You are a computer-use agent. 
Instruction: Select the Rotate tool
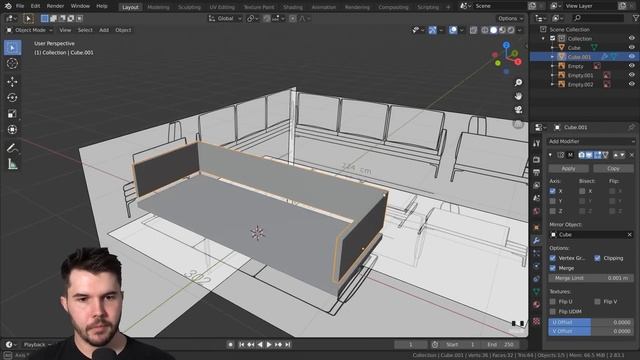[x=12, y=98]
